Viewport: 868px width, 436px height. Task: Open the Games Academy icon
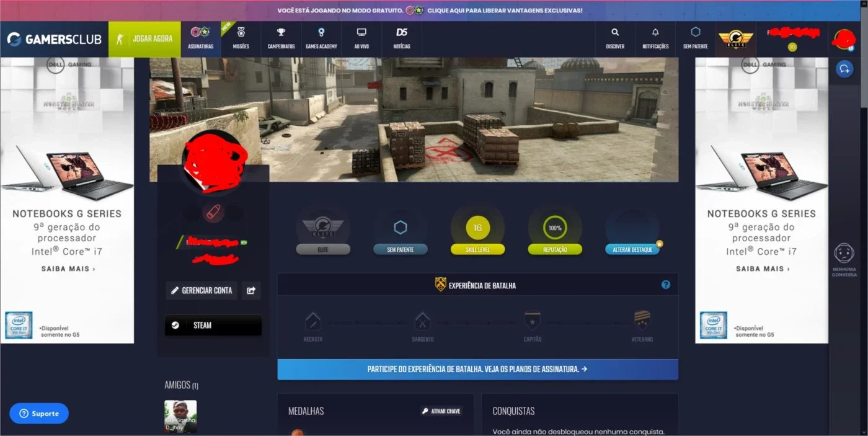click(321, 32)
